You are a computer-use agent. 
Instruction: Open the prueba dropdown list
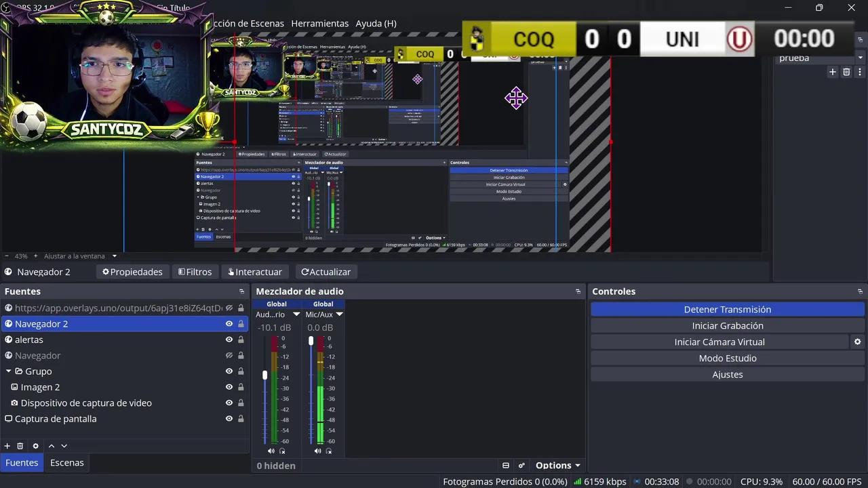tap(820, 58)
